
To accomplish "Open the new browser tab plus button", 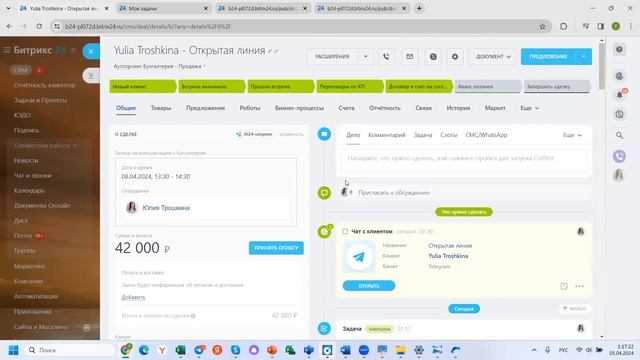I will [x=419, y=8].
